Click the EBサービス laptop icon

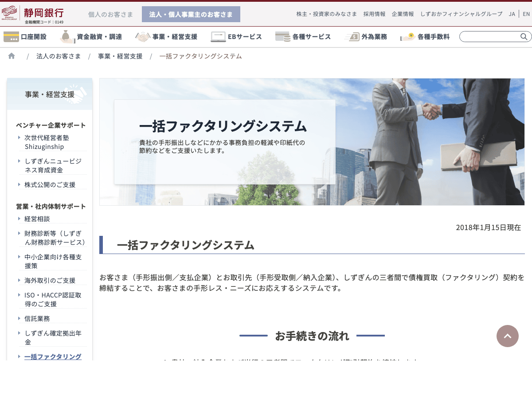[218, 37]
